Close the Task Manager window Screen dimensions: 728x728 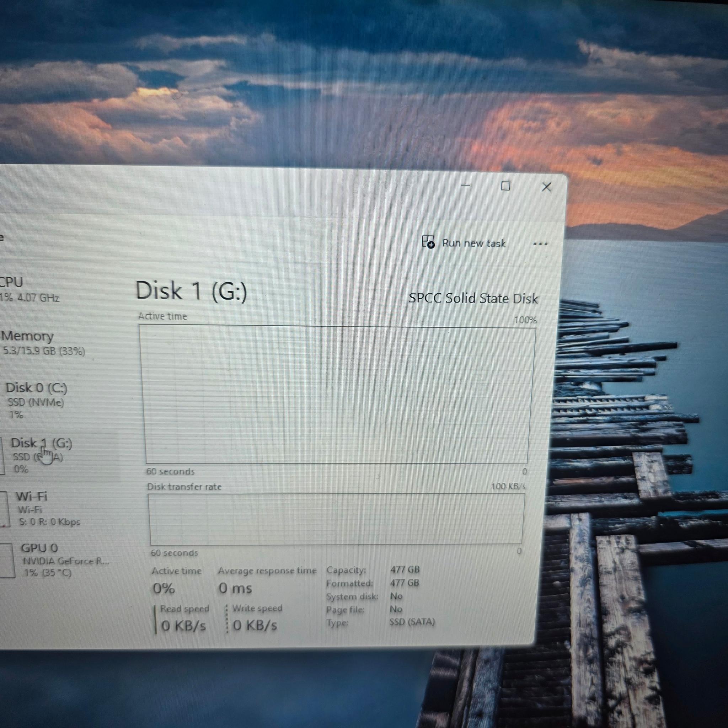546,187
